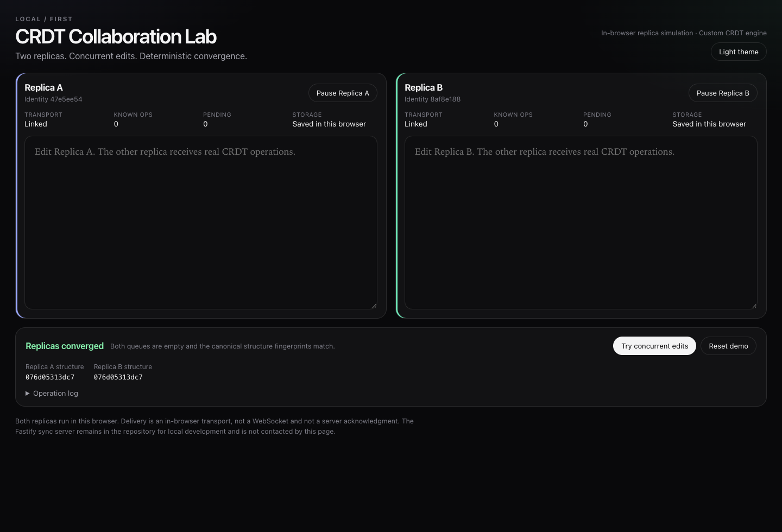Select Replica A structure hash 076d05313dc7
782x532 pixels.
[50, 377]
